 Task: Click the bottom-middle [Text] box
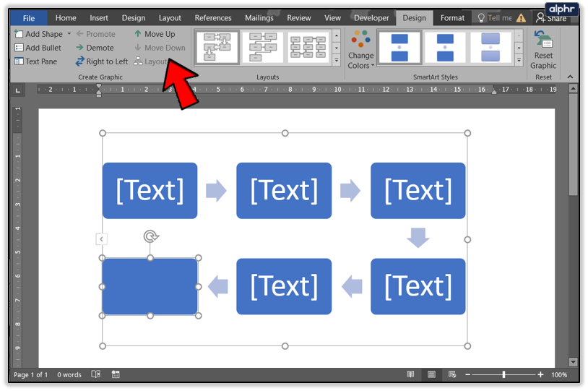(284, 286)
